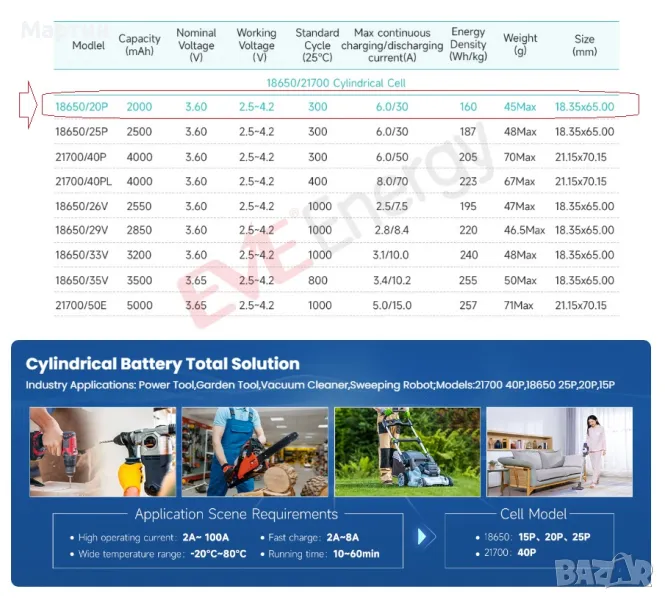Click the blue triangle arrow beside Cell Model
The height and width of the screenshot is (600, 665).
click(x=422, y=537)
